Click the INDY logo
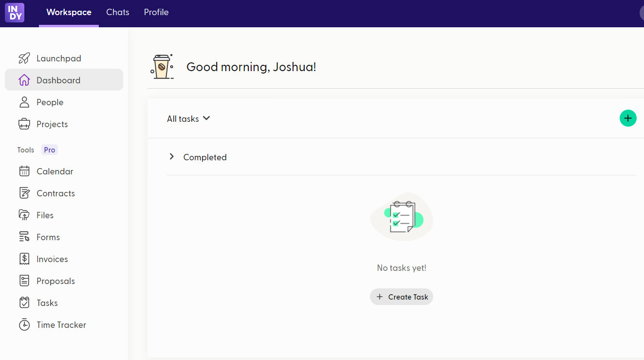The image size is (644, 360). pyautogui.click(x=14, y=13)
